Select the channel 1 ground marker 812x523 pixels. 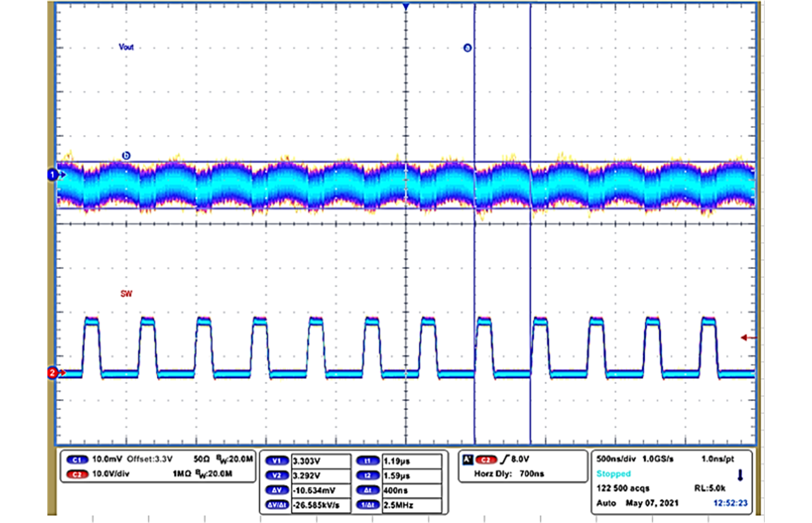tap(53, 175)
